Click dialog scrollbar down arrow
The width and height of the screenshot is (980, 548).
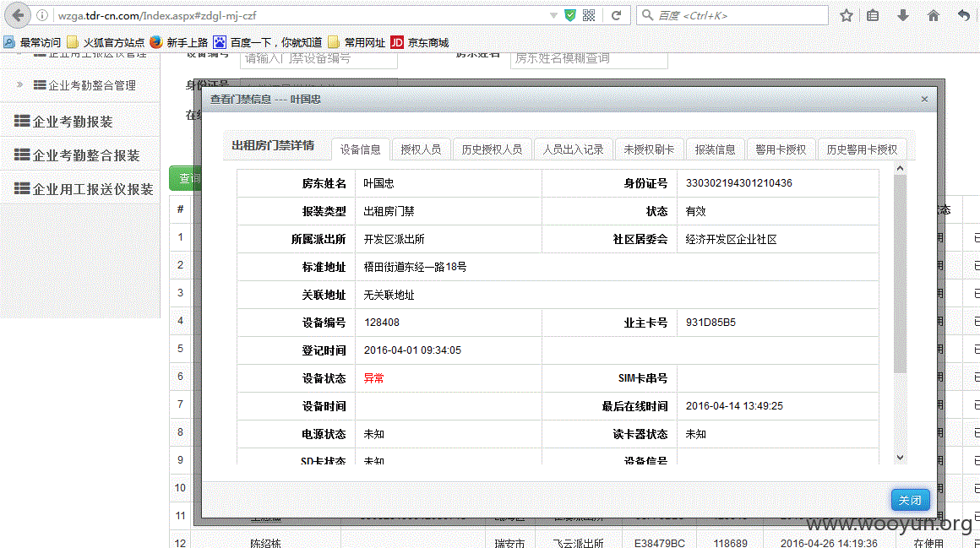point(900,458)
